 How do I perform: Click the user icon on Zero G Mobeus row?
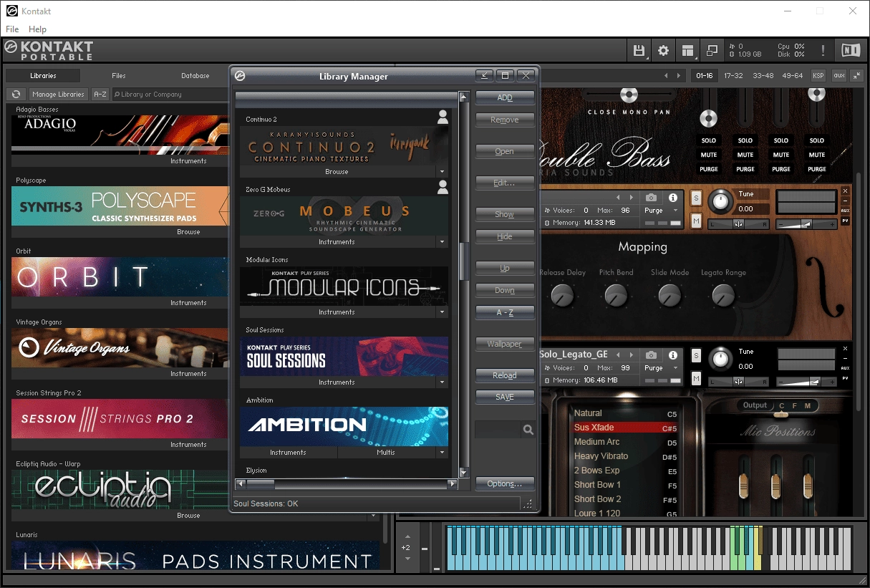tap(443, 188)
